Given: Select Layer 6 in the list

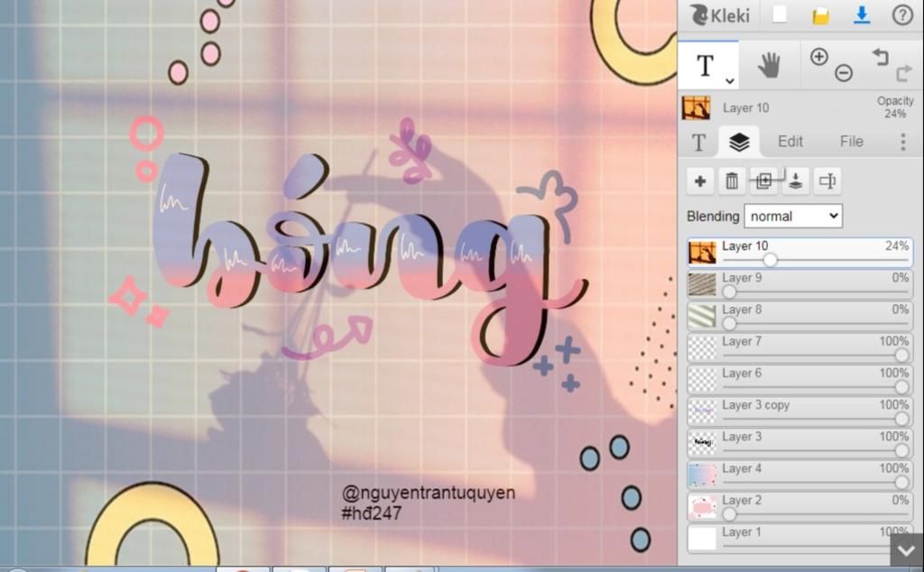Looking at the screenshot, I should coord(800,379).
